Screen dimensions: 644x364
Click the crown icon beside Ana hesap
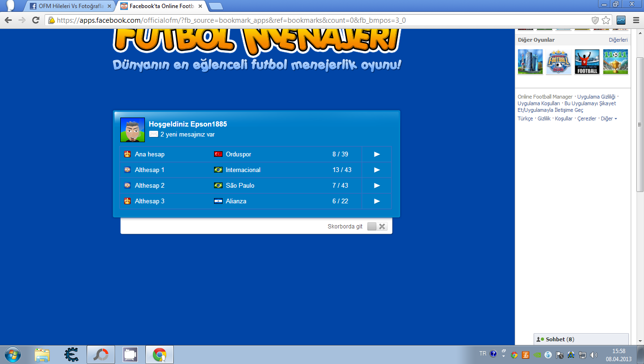[127, 154]
